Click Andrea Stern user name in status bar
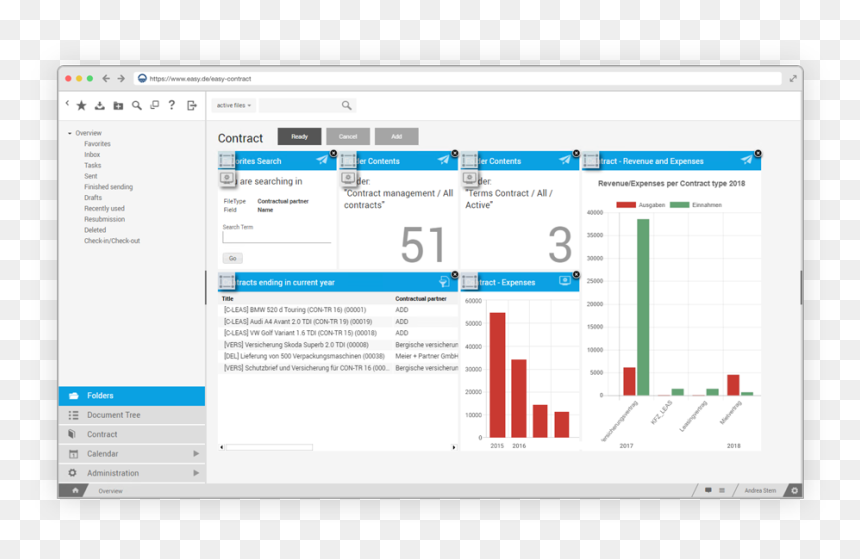Screen dimensions: 860x559 (760, 490)
